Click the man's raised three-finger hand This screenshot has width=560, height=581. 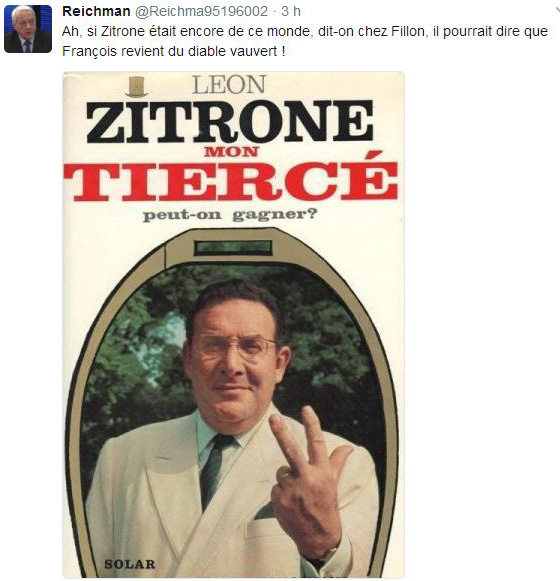(x=308, y=476)
